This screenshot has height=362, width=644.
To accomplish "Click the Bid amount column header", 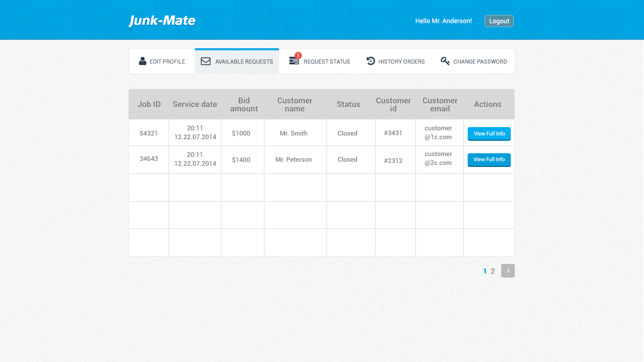I will 244,105.
